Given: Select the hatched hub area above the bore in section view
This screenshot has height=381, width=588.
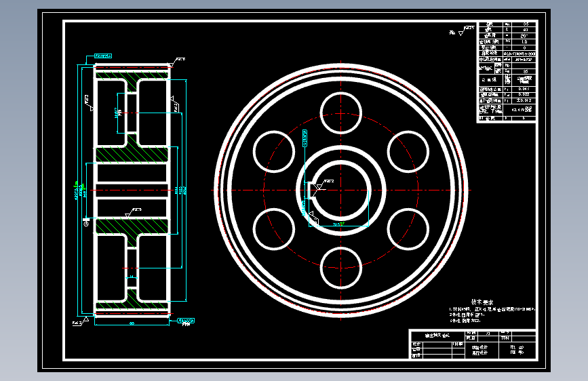Looking at the screenshot, I should pyautogui.click(x=132, y=155).
